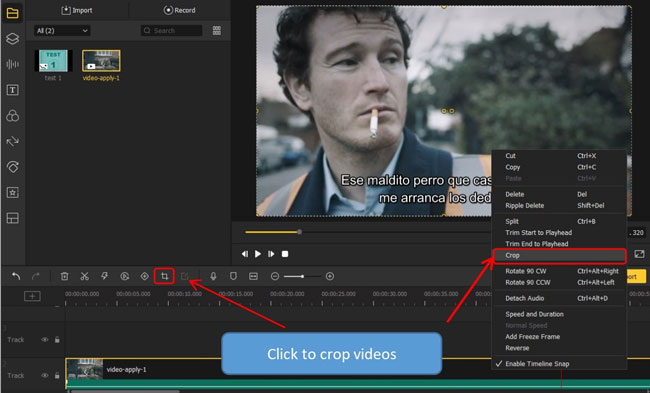Choose Detach Audio from context menu

(x=559, y=298)
